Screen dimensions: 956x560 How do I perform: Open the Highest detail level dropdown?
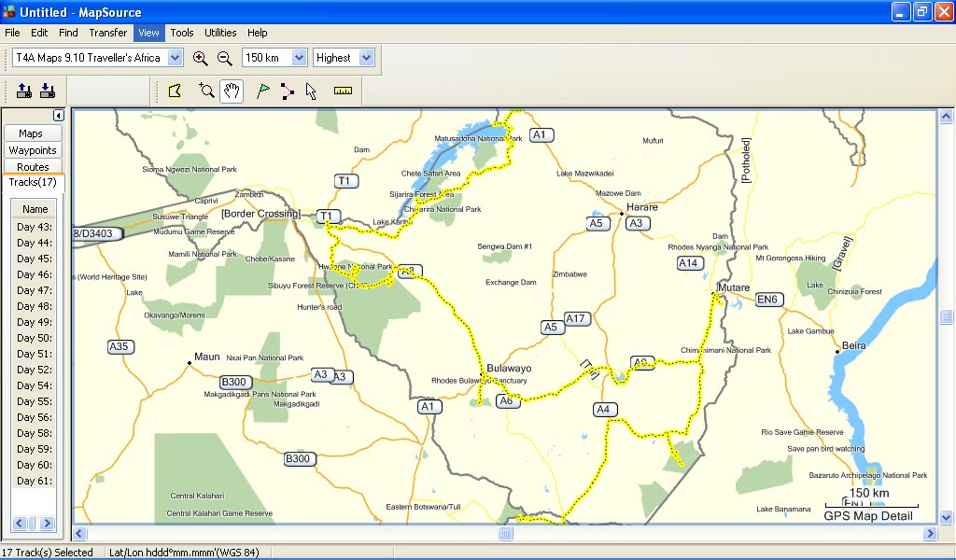366,58
